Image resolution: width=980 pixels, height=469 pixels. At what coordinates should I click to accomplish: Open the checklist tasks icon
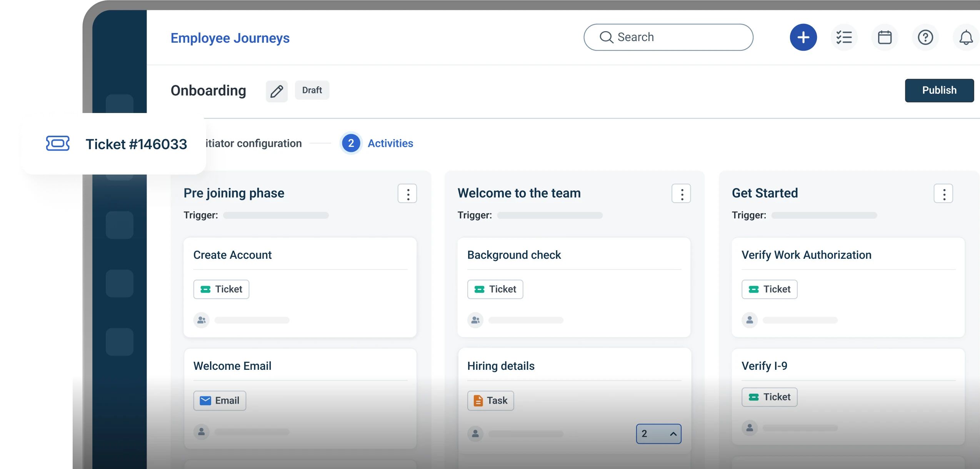point(844,37)
